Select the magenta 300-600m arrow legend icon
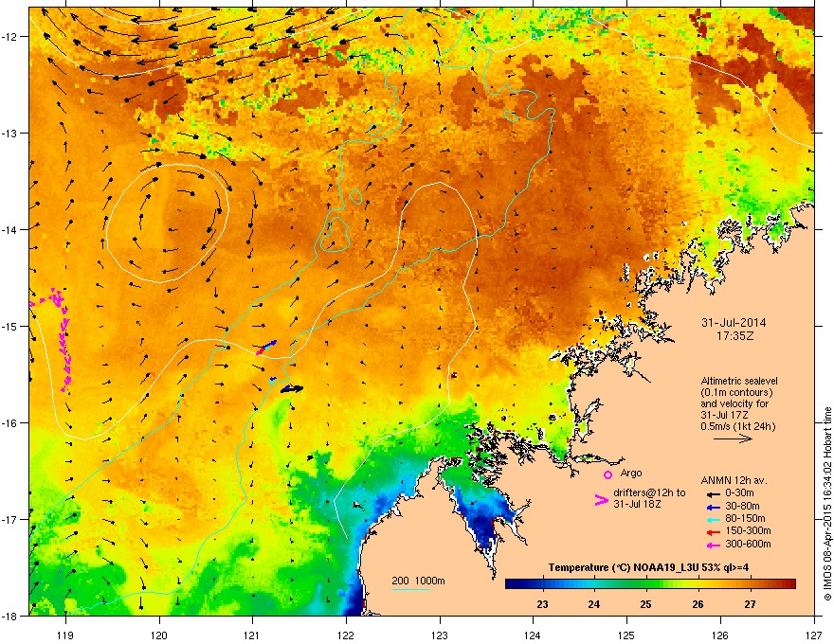Viewport: 834px width, 644px height. click(x=714, y=546)
